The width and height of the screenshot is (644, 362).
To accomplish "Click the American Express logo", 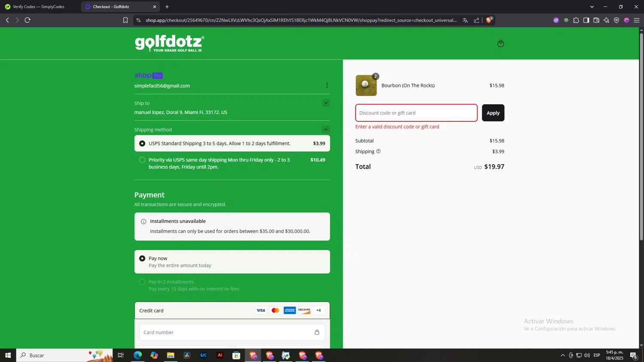I will [290, 311].
